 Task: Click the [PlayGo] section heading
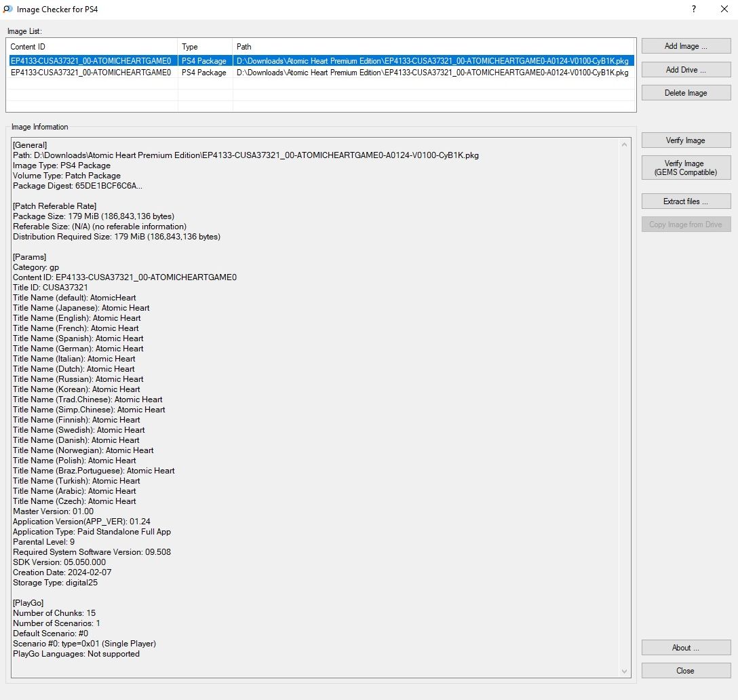[x=28, y=603]
